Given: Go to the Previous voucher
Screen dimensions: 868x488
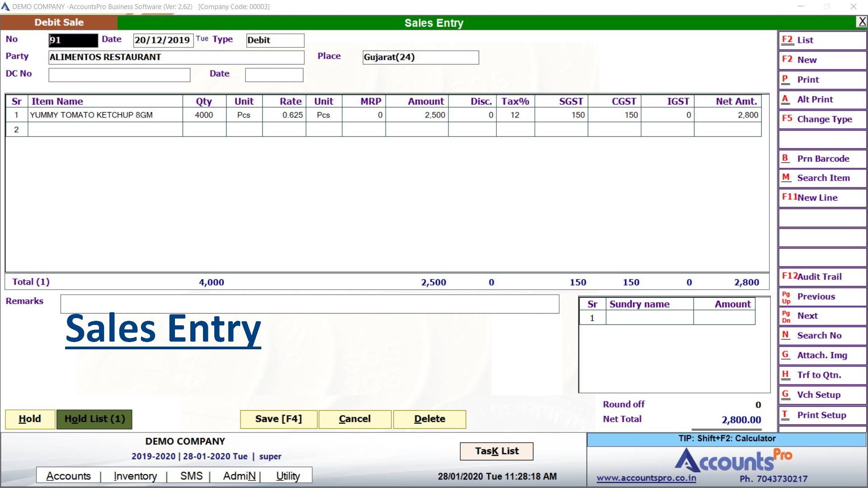Looking at the screenshot, I should (822, 296).
